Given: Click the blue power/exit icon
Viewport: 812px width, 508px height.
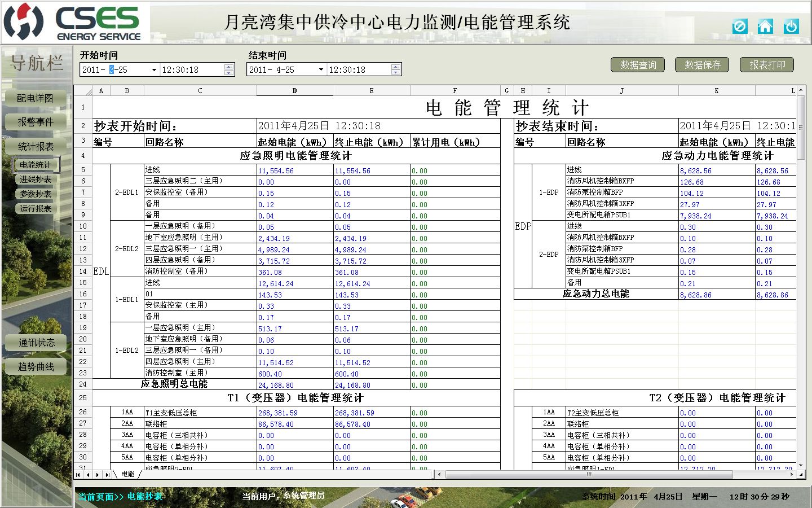Looking at the screenshot, I should tap(791, 27).
